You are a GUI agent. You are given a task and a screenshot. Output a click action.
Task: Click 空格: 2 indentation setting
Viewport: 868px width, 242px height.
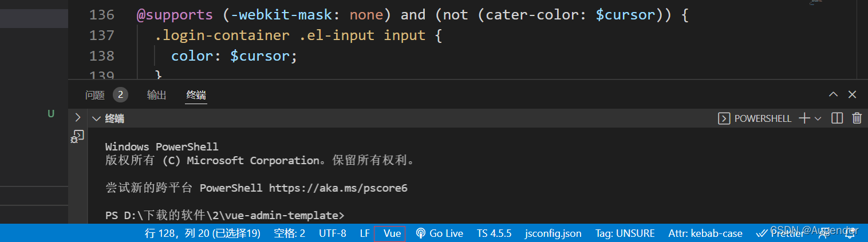point(289,233)
